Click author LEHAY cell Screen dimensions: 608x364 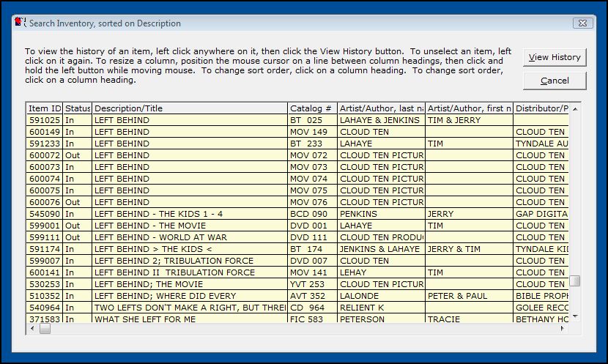[381, 272]
